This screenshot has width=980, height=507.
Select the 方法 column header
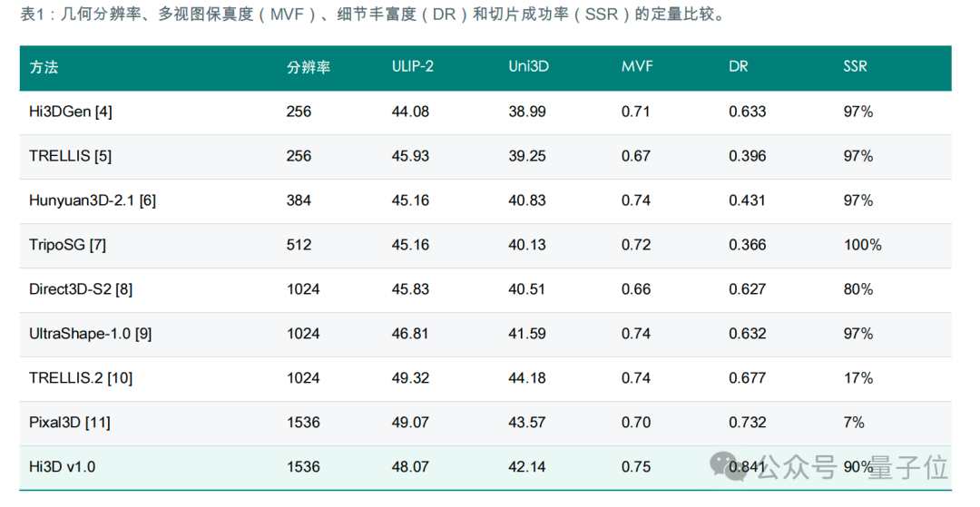tap(44, 67)
